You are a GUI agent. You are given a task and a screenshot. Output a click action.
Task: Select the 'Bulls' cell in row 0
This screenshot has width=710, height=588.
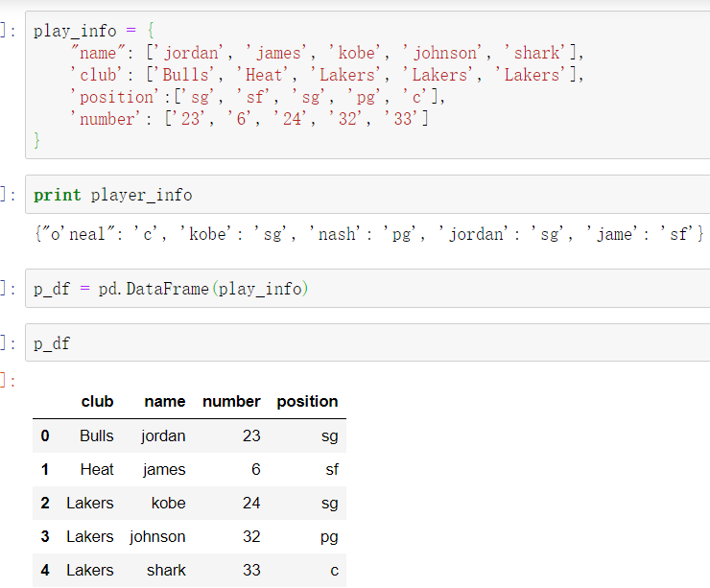(x=97, y=435)
